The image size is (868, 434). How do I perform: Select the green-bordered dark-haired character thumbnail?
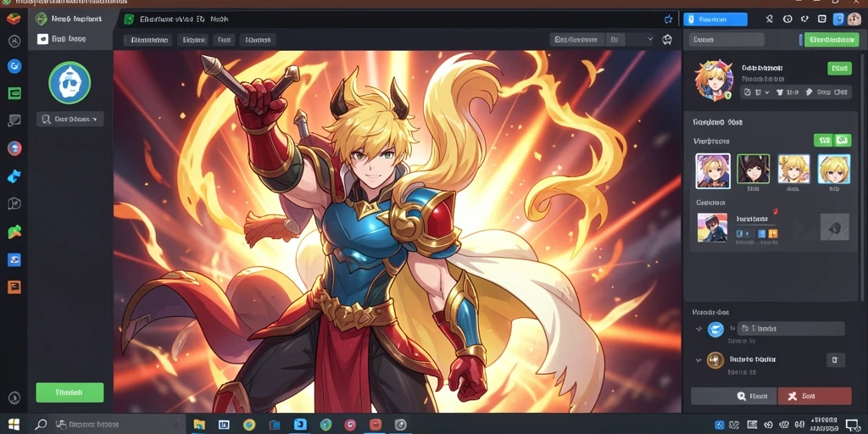point(754,169)
